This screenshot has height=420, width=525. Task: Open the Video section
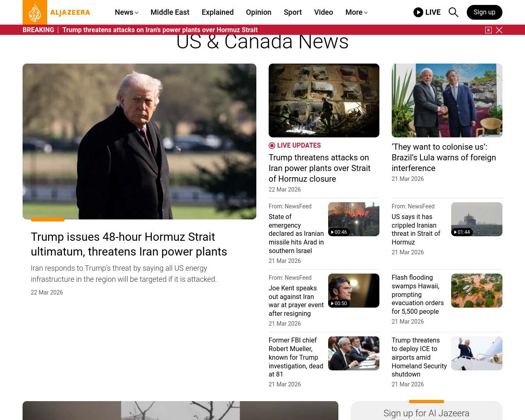point(324,12)
